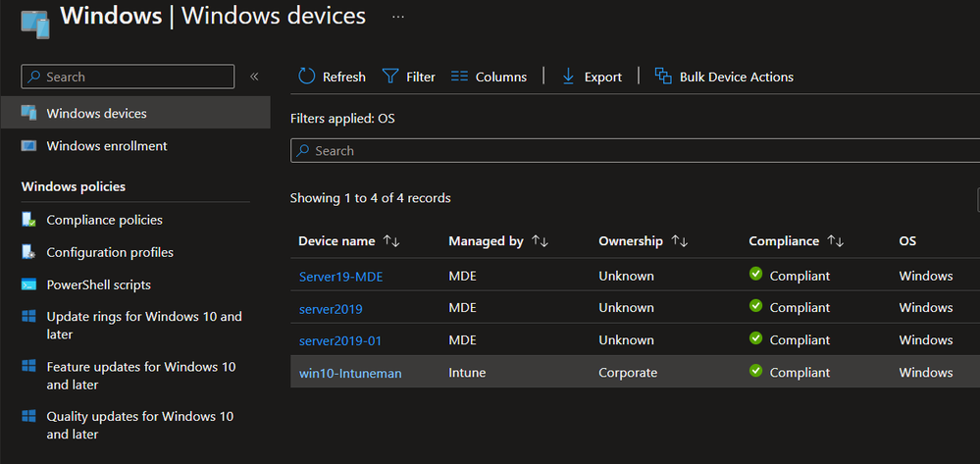Viewport: 980px width, 464px height.
Task: Open the Server19-MDE device link
Action: coord(340,277)
